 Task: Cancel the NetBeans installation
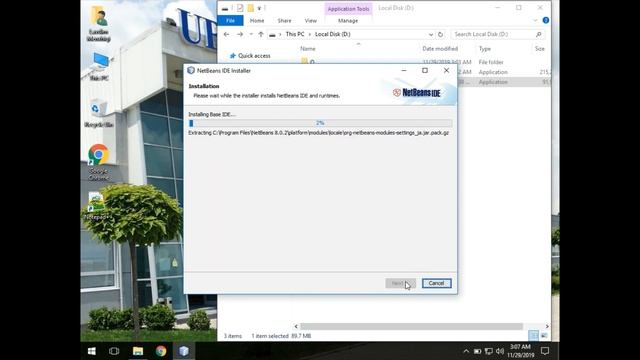(x=436, y=283)
